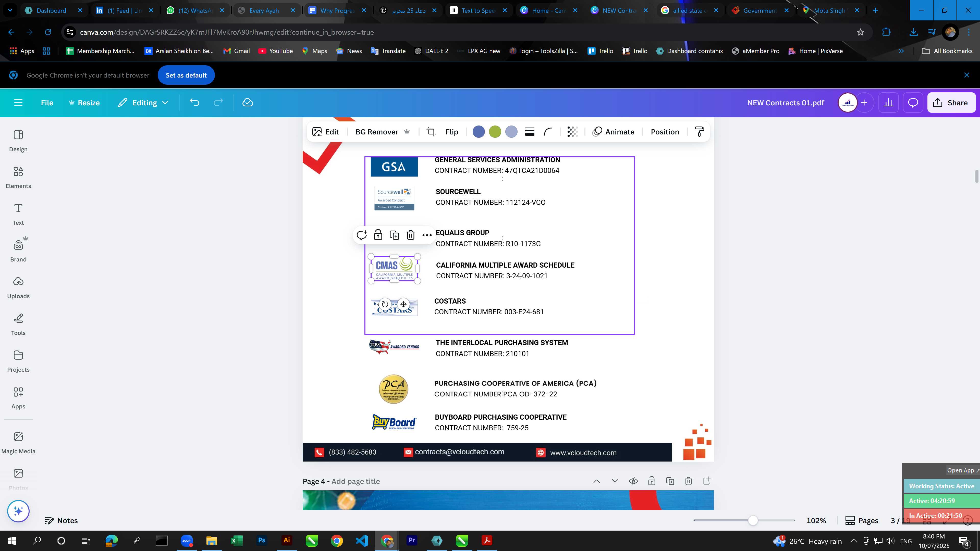
Task: Set Chrome as default browser
Action: pos(186,75)
